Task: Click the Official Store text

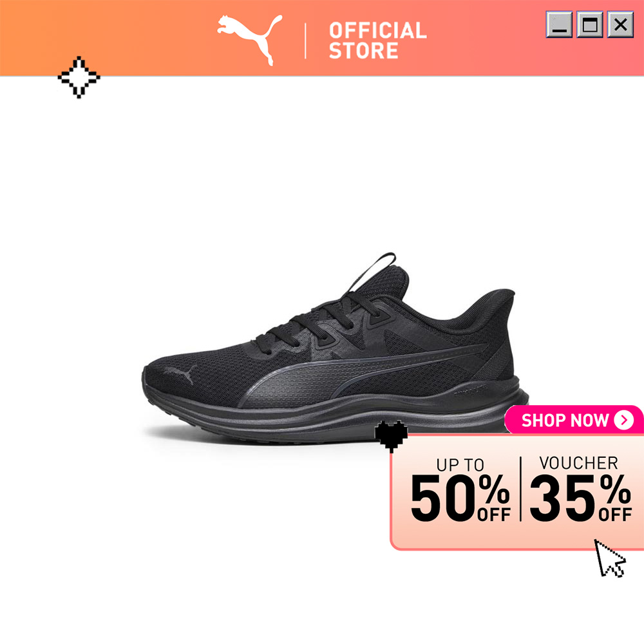Action: 377,41
